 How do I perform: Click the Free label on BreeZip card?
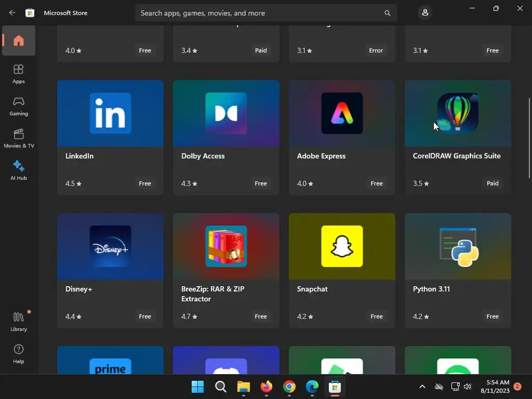tap(261, 316)
